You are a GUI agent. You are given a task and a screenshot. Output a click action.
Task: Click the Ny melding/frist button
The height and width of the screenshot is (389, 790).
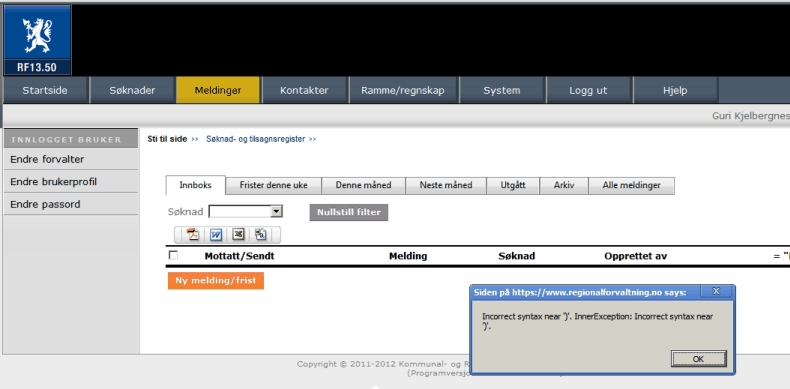point(216,281)
